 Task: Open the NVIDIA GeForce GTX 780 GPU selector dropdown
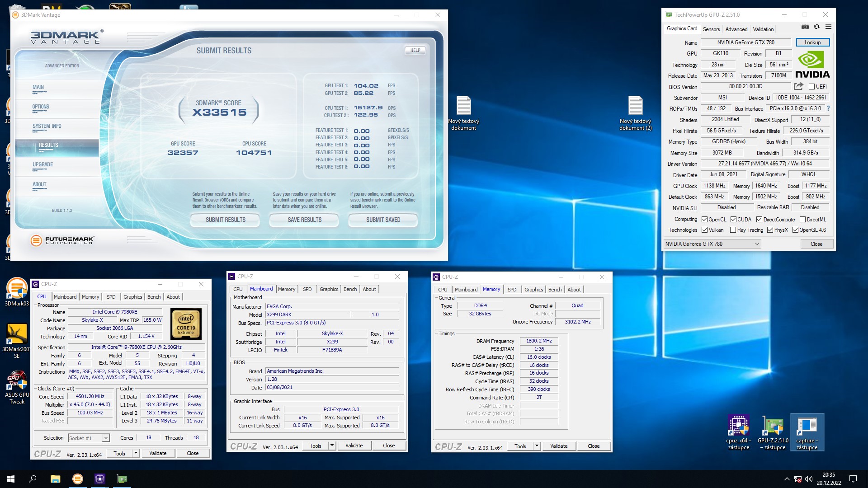[712, 244]
